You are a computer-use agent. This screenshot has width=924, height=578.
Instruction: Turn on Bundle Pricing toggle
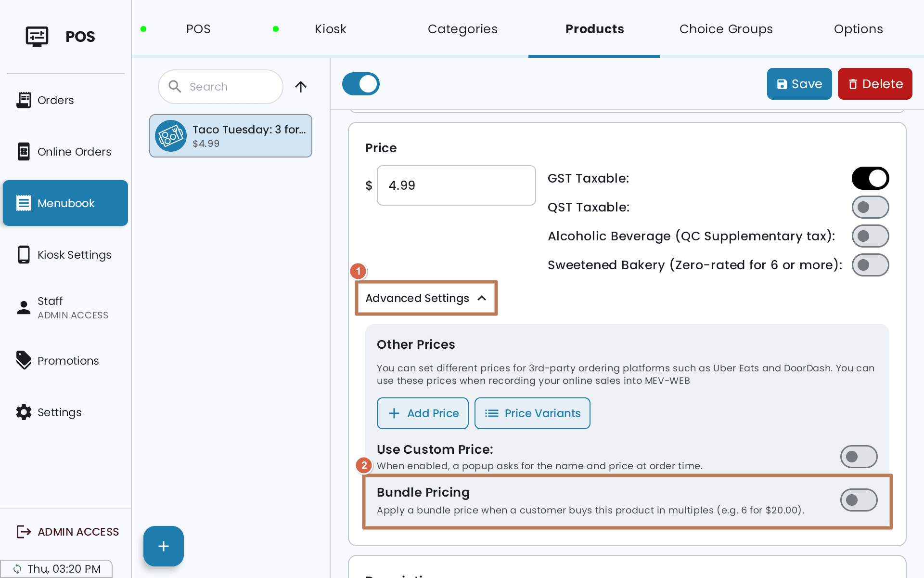coord(859,500)
